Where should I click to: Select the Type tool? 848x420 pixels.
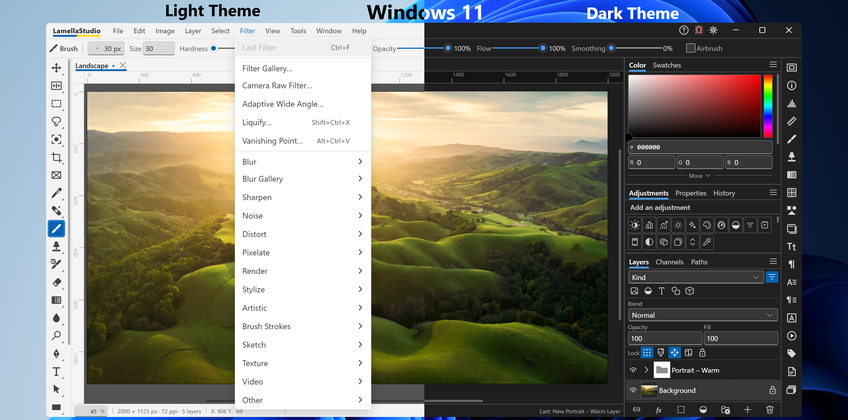(56, 371)
